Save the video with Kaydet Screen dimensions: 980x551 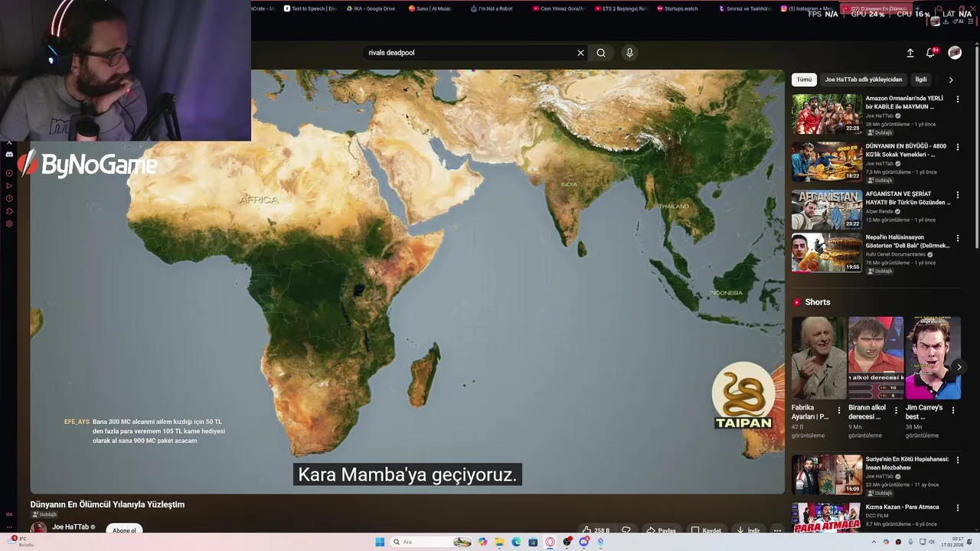[x=707, y=530]
